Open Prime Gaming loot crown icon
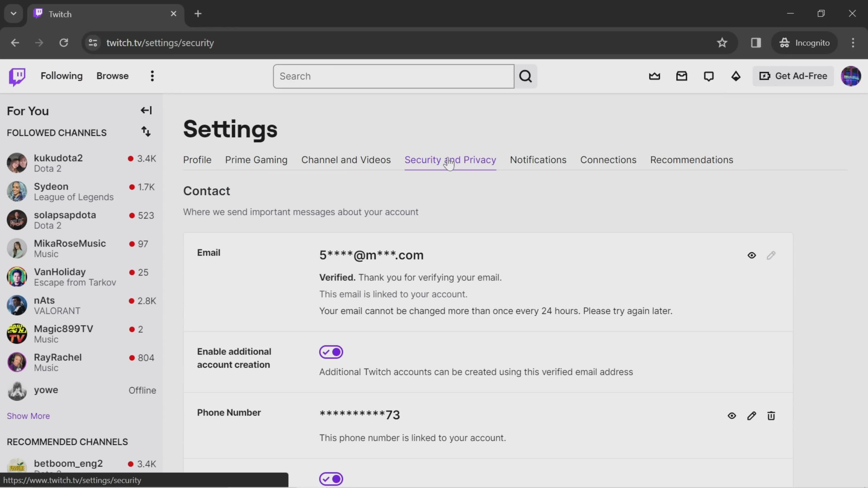This screenshot has height=488, width=868. [x=654, y=76]
